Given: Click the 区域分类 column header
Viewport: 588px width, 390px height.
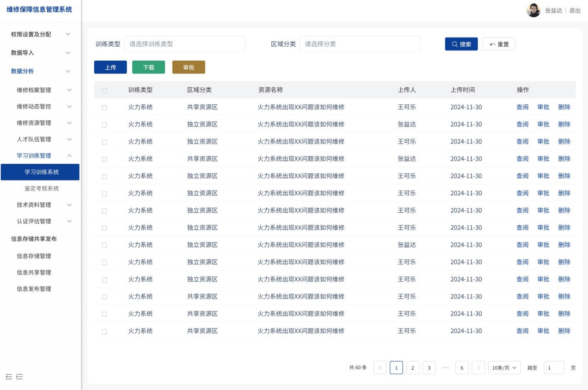Looking at the screenshot, I should point(199,90).
